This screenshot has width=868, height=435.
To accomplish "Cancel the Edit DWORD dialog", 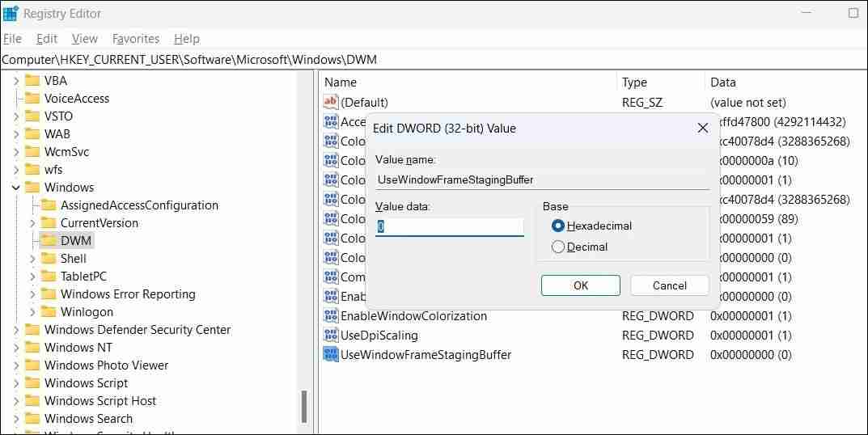I will point(669,285).
